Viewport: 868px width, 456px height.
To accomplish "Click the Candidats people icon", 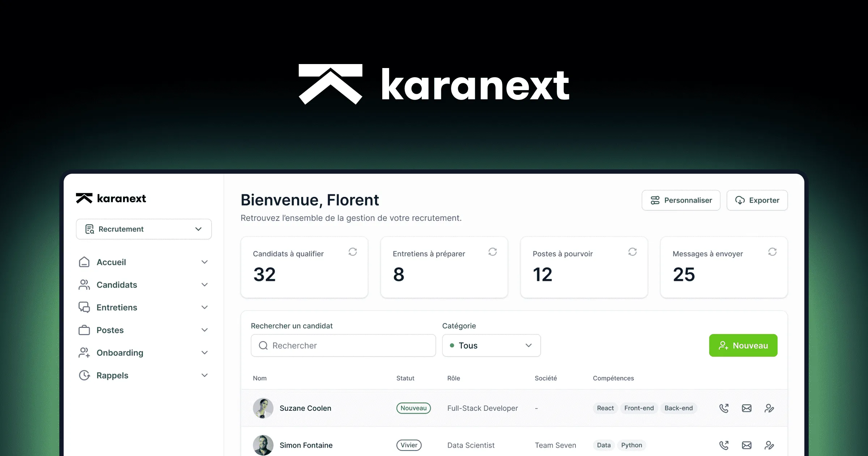I will pos(84,285).
